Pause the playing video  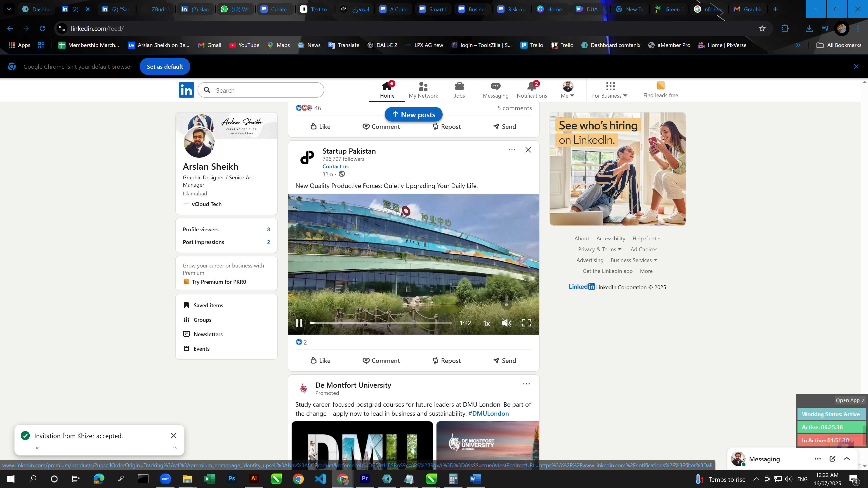pyautogui.click(x=299, y=323)
